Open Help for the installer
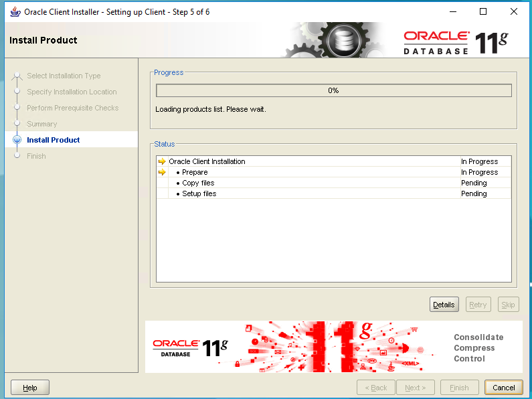 30,388
